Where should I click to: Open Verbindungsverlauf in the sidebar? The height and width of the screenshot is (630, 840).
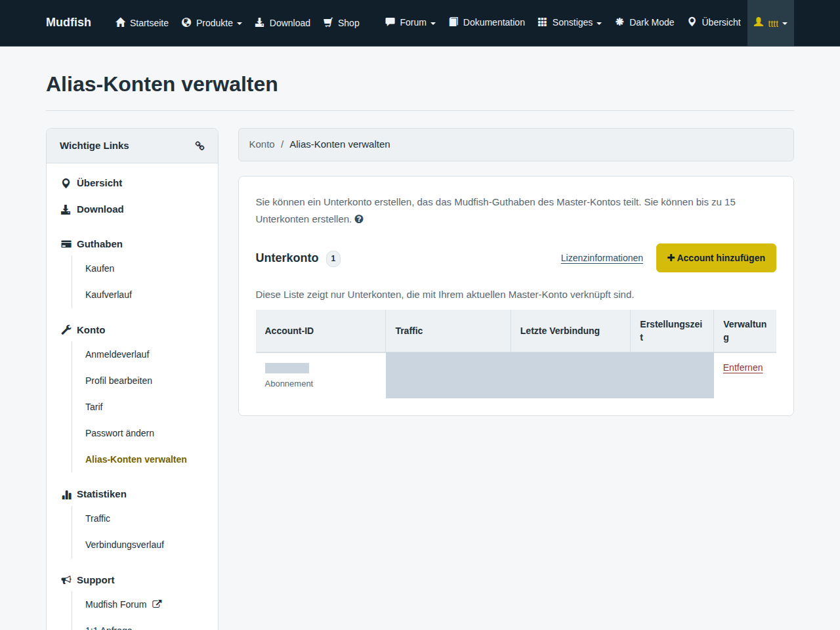tap(125, 545)
